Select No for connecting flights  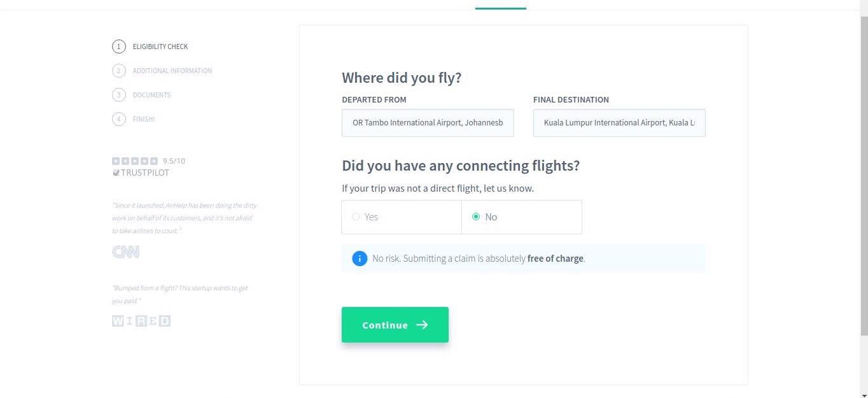click(x=476, y=217)
